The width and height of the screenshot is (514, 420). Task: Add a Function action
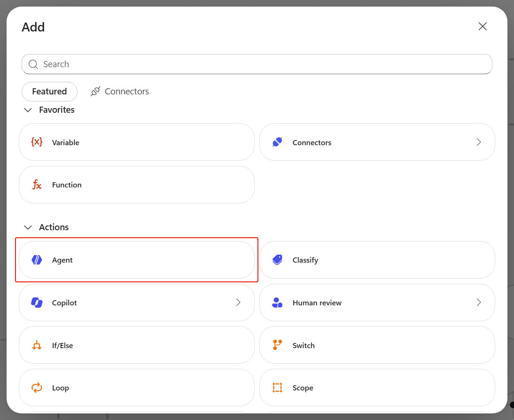click(x=137, y=185)
